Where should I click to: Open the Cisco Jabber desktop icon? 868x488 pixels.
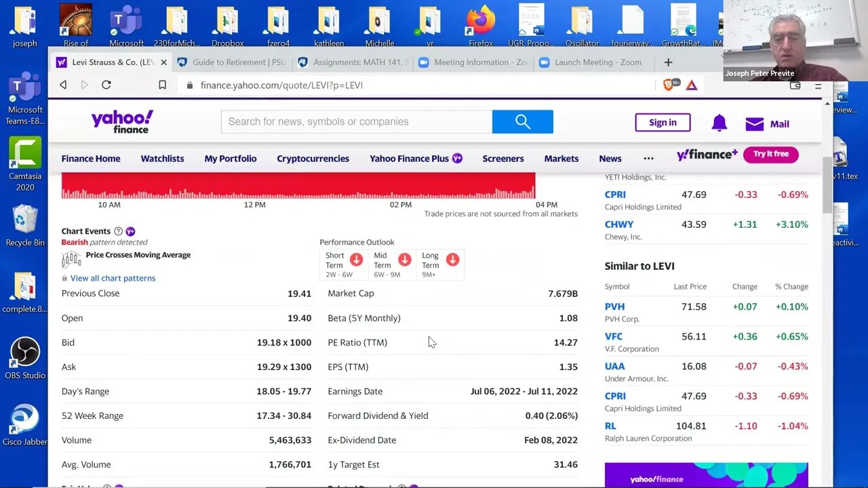[x=25, y=425]
